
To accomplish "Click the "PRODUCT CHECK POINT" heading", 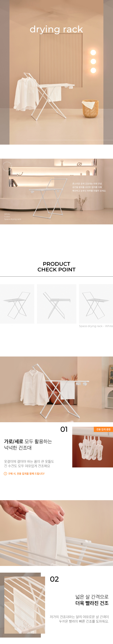I will tap(56, 266).
